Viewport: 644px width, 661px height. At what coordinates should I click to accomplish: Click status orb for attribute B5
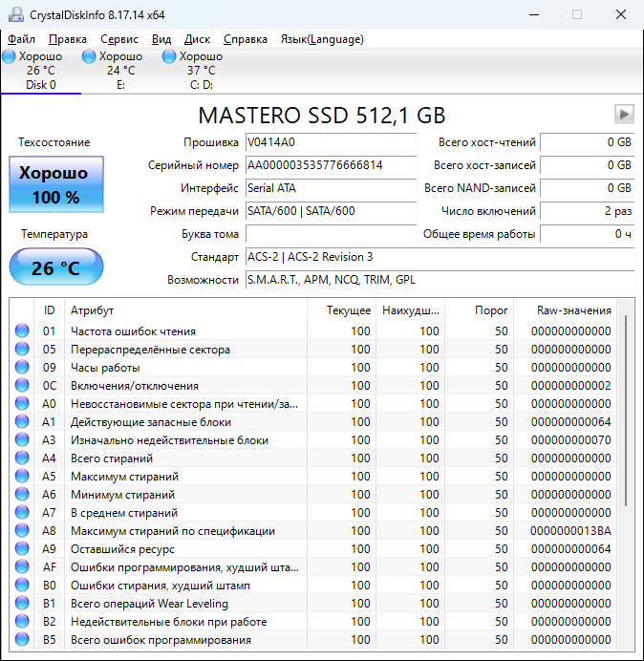(22, 639)
